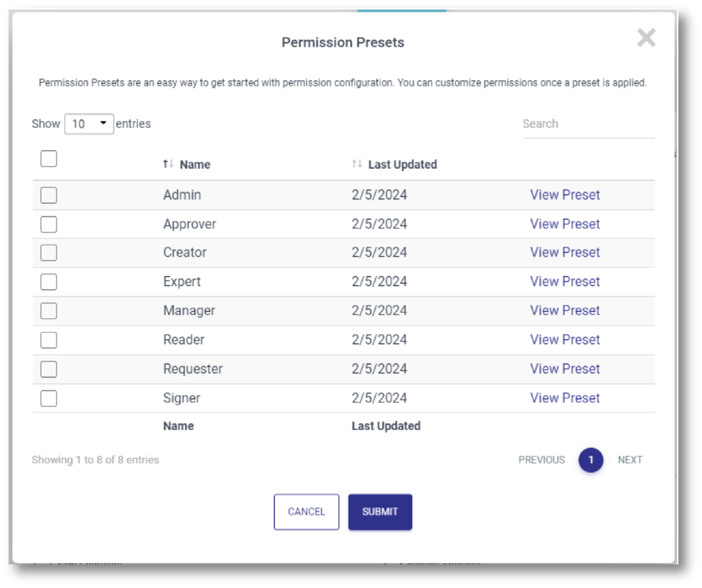The image size is (702, 588).
Task: View Preset for the Admin role
Action: [565, 193]
